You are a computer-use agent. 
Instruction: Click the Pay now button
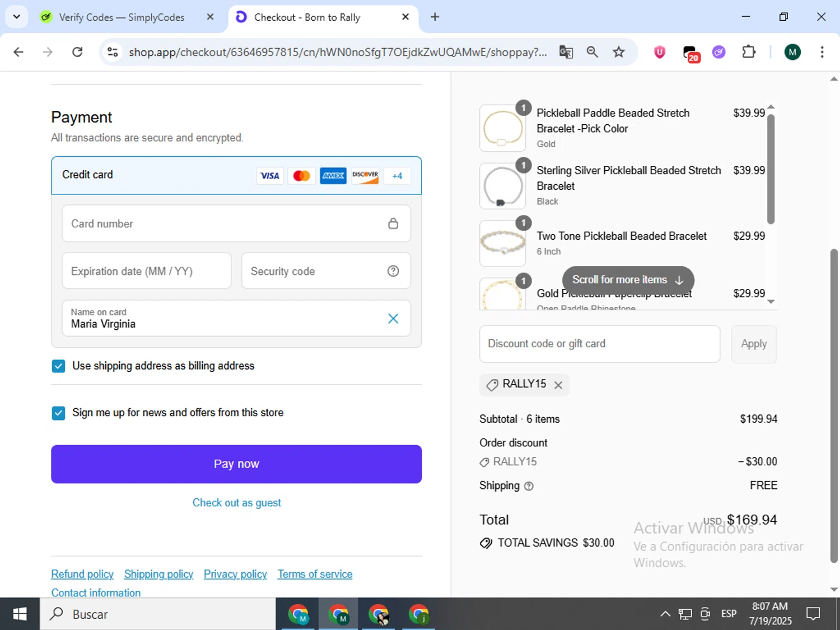(x=236, y=464)
